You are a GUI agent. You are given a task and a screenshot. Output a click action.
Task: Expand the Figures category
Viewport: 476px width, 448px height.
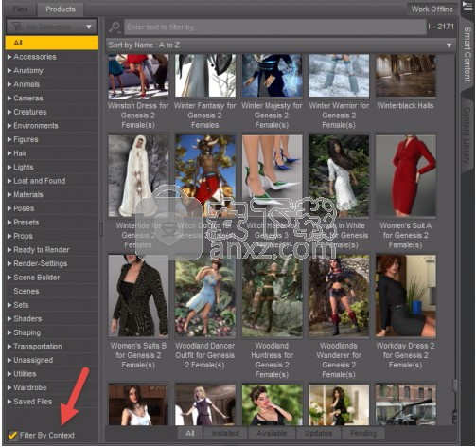(9, 139)
